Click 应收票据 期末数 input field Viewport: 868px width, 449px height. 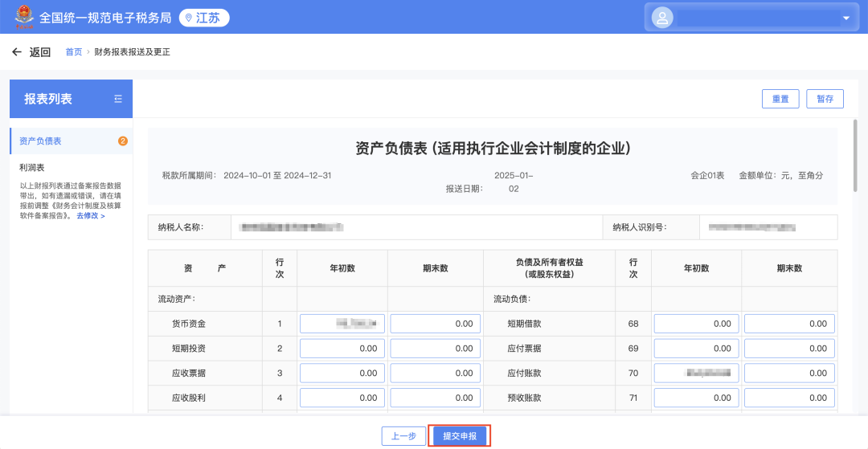point(435,373)
